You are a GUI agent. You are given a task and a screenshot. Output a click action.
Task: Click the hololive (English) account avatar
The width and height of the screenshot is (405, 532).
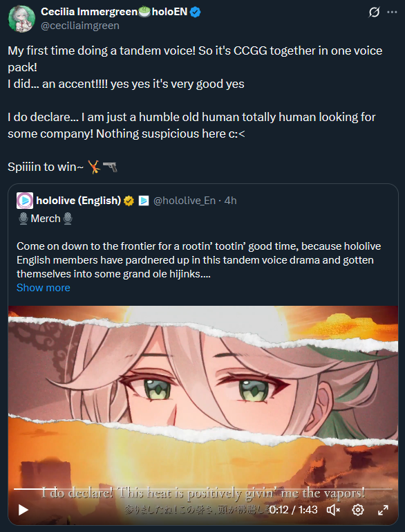(25, 201)
